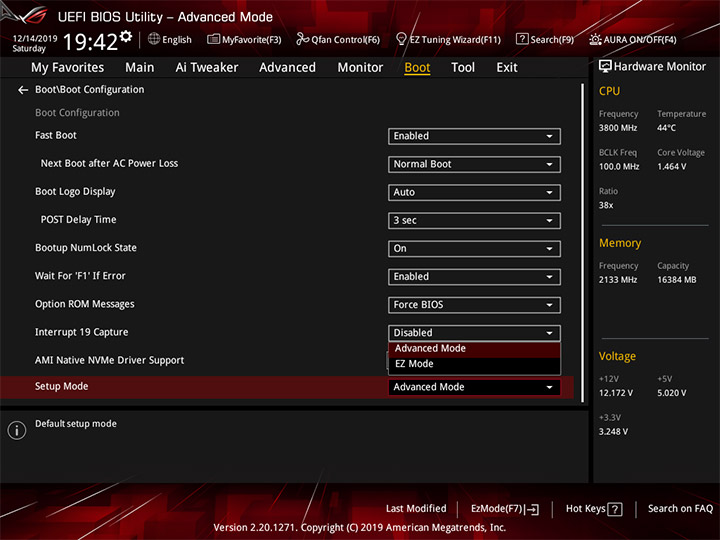Click the Hot Keys question mark icon
The height and width of the screenshot is (540, 720).
tap(615, 509)
